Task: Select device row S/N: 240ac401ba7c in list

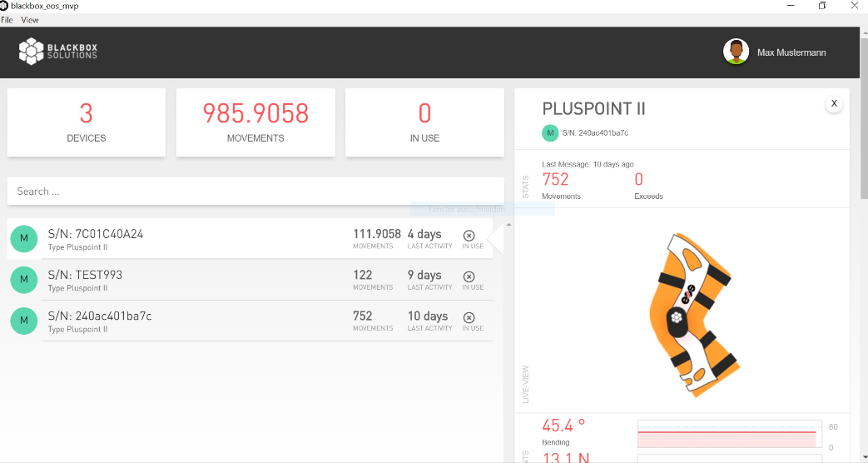Action: (x=250, y=321)
